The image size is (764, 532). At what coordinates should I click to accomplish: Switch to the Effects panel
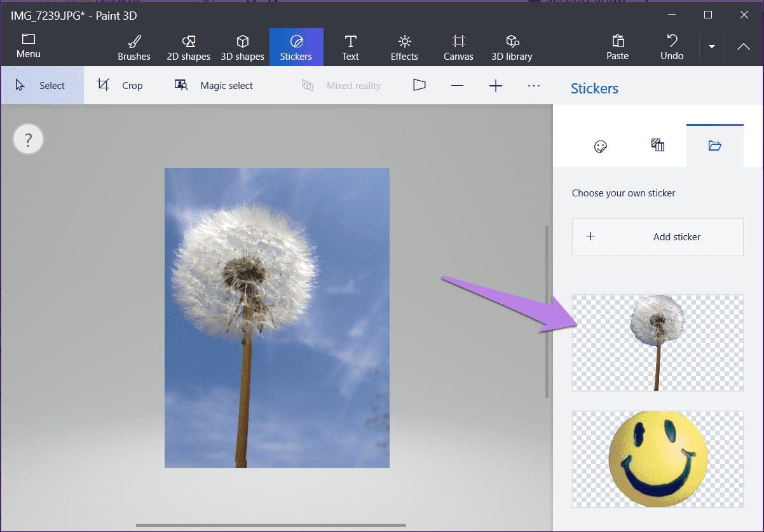click(x=404, y=48)
